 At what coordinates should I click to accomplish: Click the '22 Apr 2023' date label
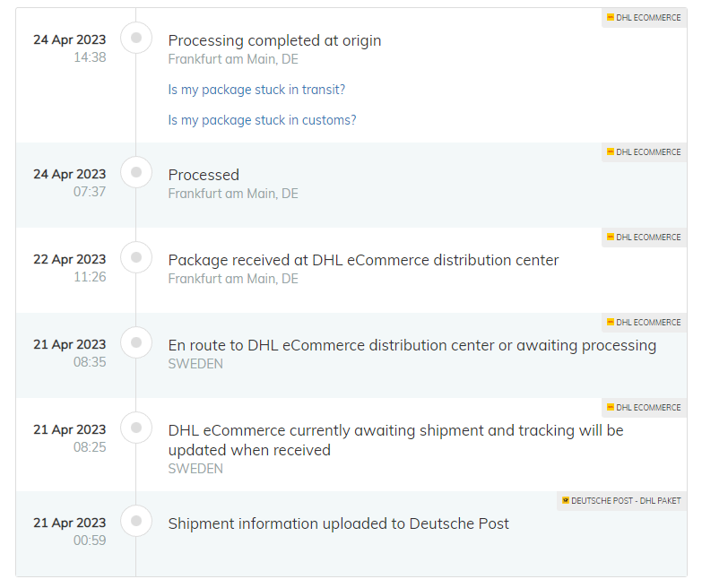pos(69,259)
